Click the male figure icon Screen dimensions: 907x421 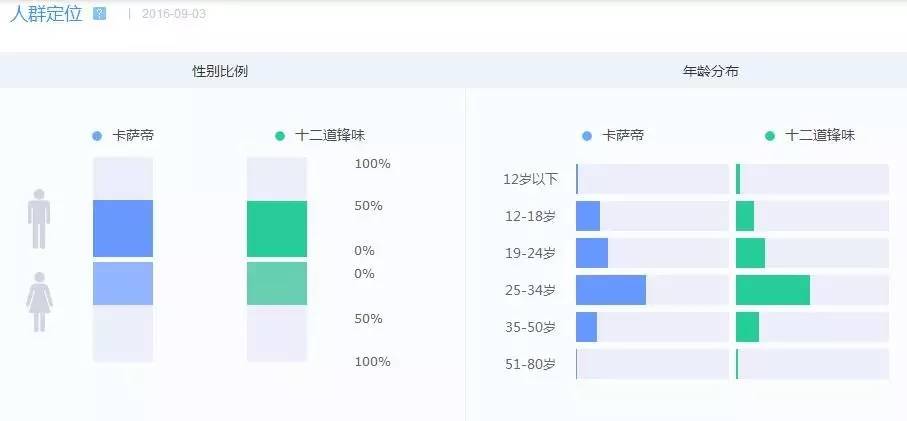click(x=39, y=219)
